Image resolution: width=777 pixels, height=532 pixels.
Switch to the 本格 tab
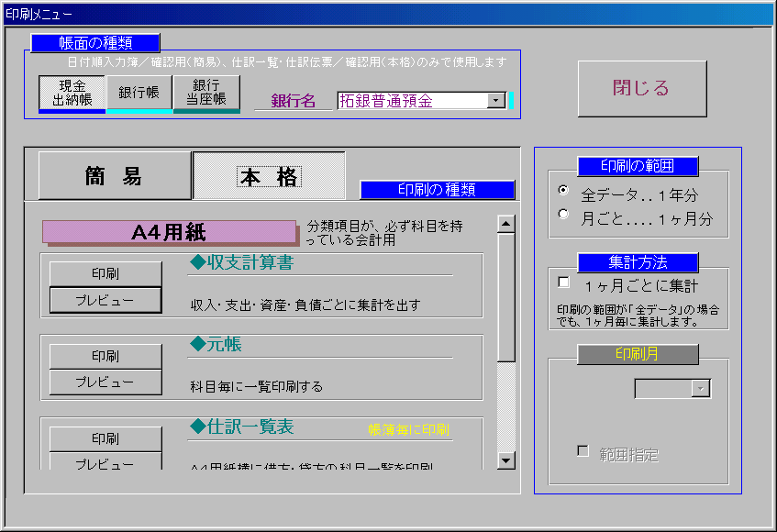(269, 176)
